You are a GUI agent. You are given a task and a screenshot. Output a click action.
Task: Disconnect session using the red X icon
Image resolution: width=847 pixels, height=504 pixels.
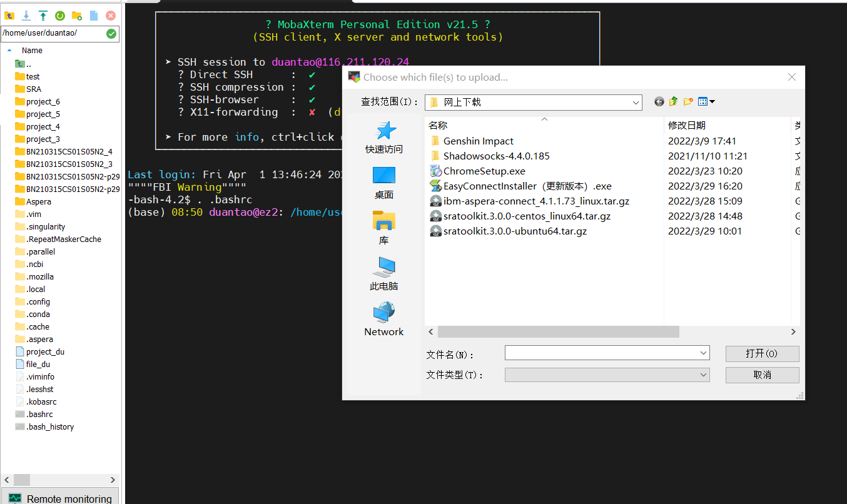click(x=111, y=16)
